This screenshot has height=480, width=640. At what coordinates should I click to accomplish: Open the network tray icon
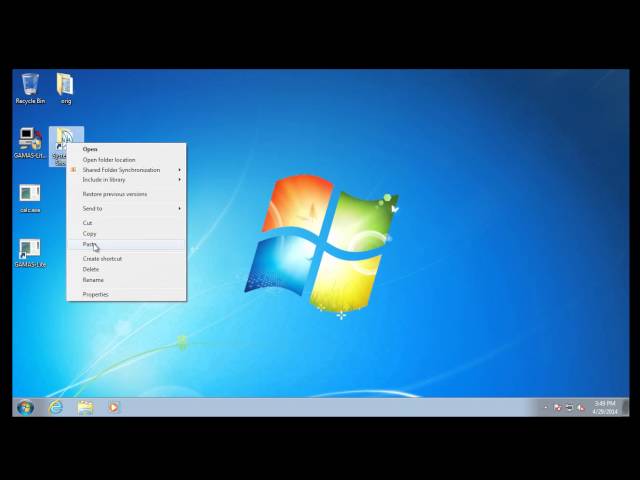point(569,407)
